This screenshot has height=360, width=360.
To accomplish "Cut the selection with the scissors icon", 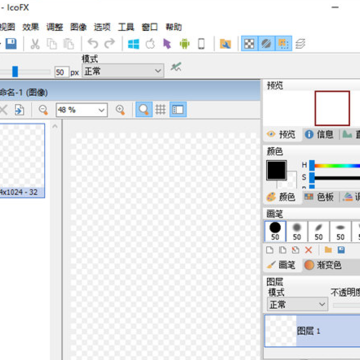I will tap(35, 44).
